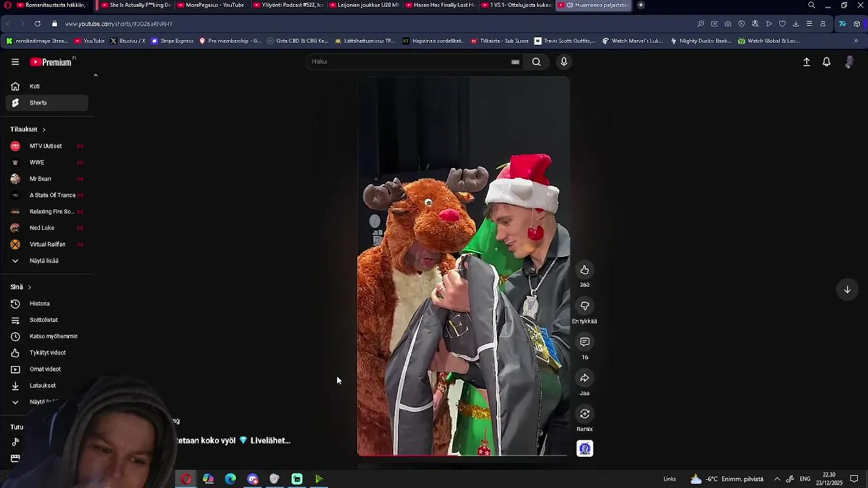The image size is (868, 488).
Task: Open the Short's sound source thumbnail
Action: (585, 448)
